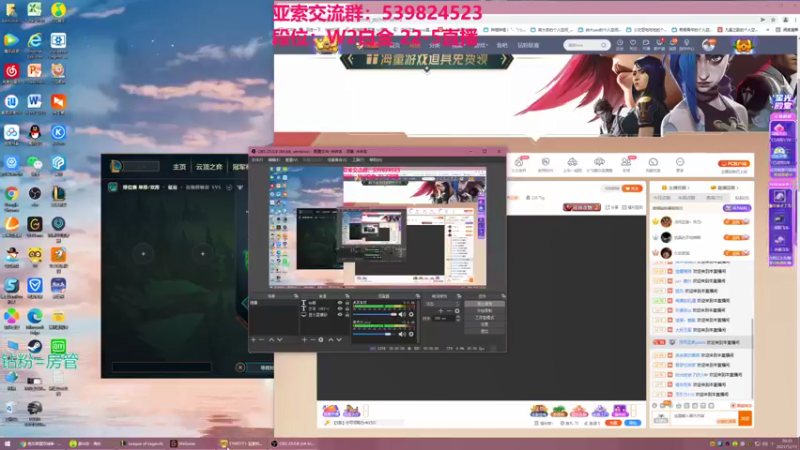Open source properties gear in OBS sources panel

pyautogui.click(x=321, y=340)
